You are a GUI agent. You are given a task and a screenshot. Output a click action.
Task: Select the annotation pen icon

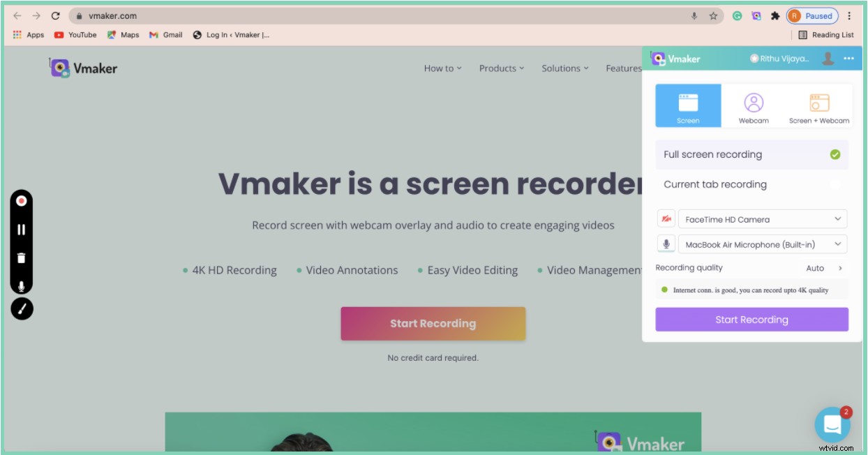[x=21, y=308]
